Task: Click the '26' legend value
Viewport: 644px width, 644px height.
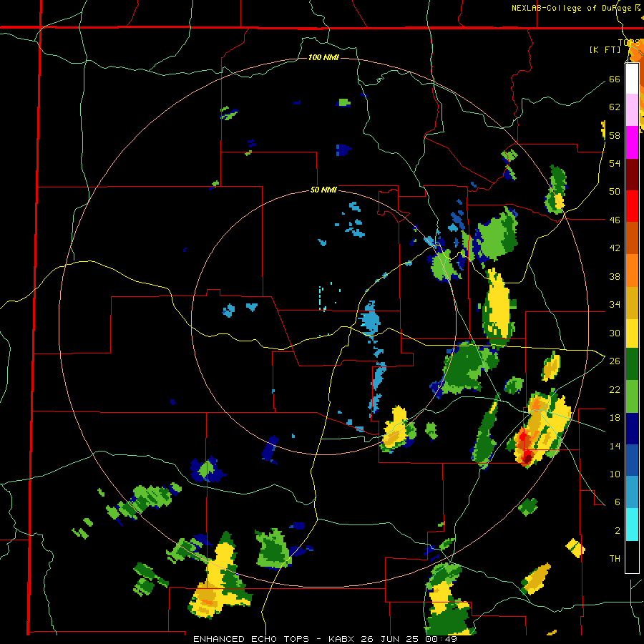Action: coord(615,361)
